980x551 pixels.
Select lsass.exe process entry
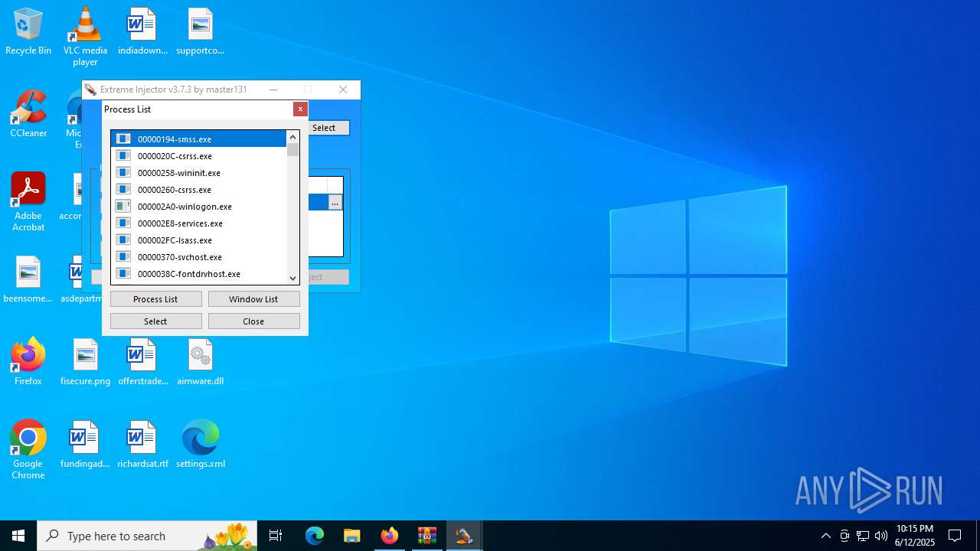[x=198, y=240]
